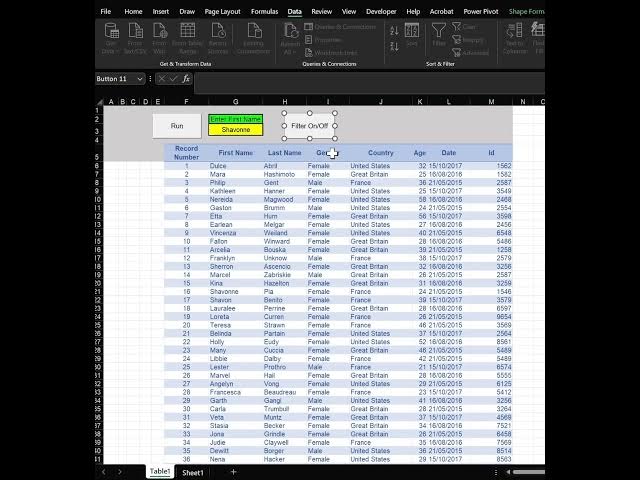The height and width of the screenshot is (480, 640).
Task: Click the Insert Function fx icon
Action: 186,79
